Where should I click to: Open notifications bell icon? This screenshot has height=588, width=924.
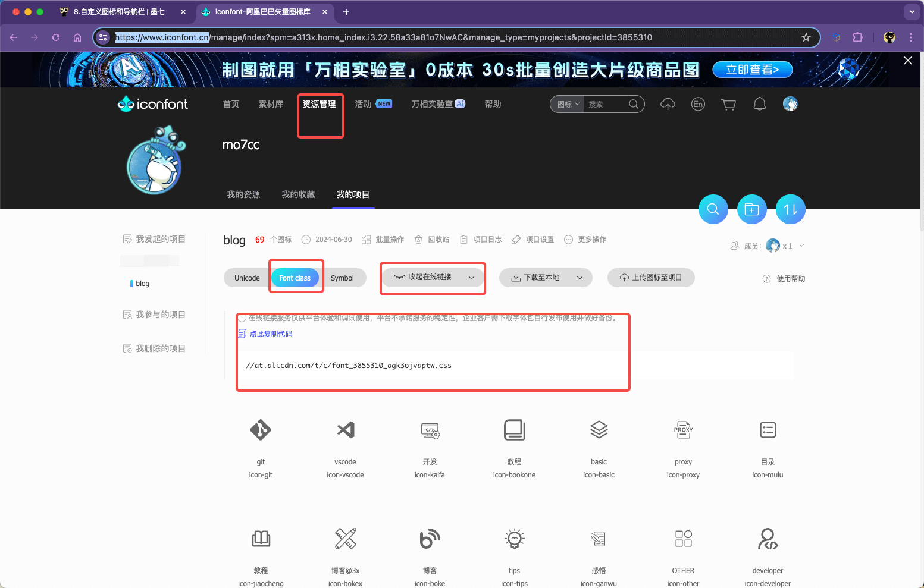tap(760, 105)
